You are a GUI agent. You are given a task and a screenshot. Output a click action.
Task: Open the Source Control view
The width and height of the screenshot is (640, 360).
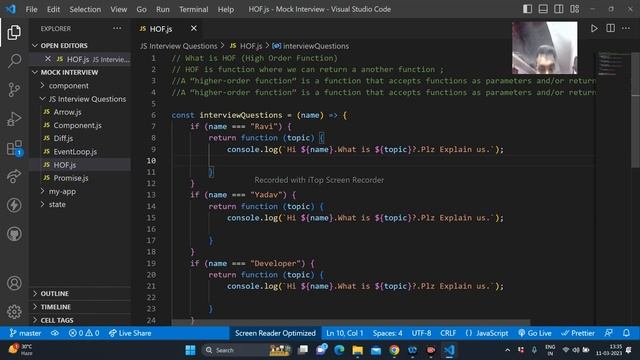14,89
